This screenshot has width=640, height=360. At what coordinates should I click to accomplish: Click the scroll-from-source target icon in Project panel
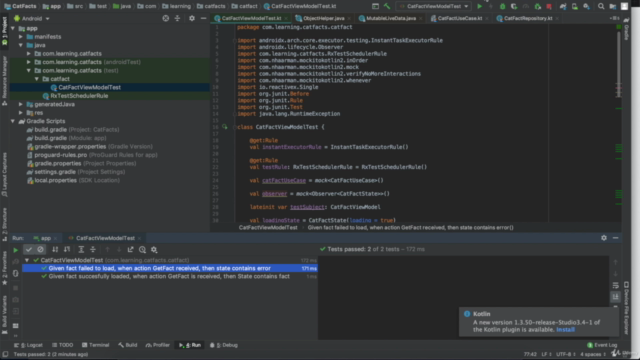165,18
